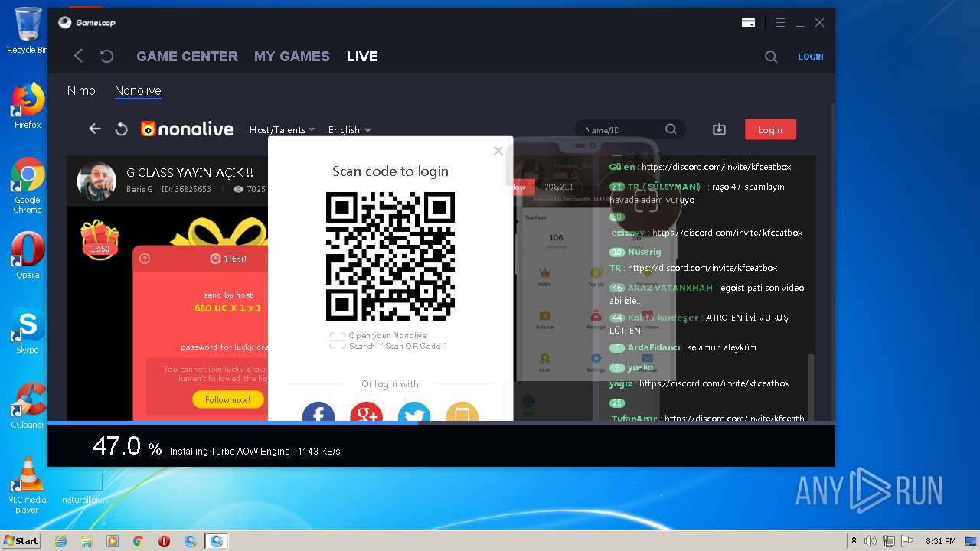The image size is (980, 551).
Task: Open the Host/Talents dropdown
Action: (x=282, y=130)
